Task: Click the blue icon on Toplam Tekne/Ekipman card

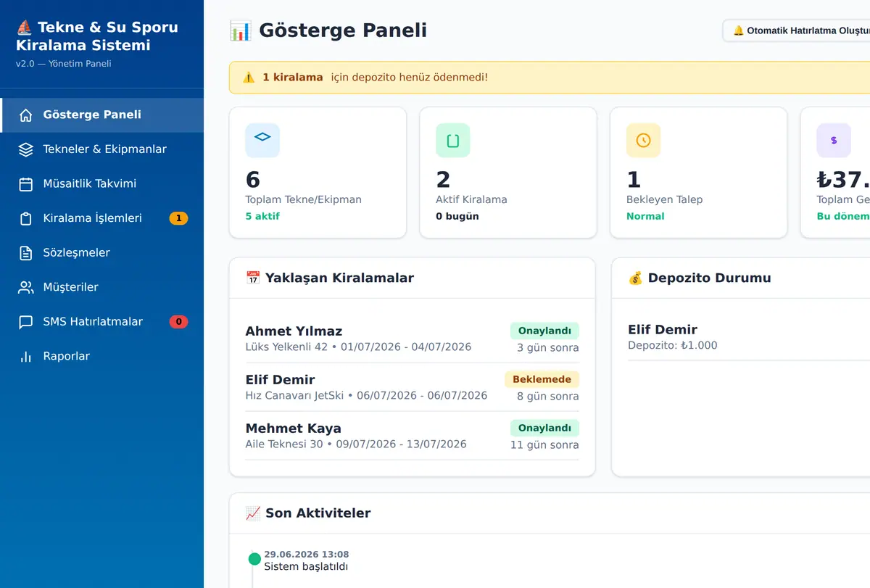Action: click(262, 140)
